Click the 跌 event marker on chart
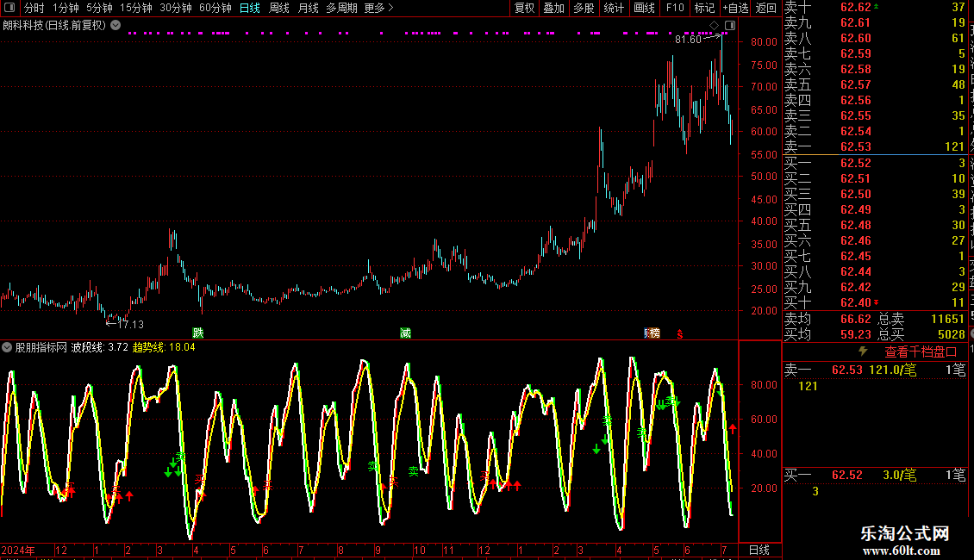Image resolution: width=974 pixels, height=560 pixels. click(197, 333)
